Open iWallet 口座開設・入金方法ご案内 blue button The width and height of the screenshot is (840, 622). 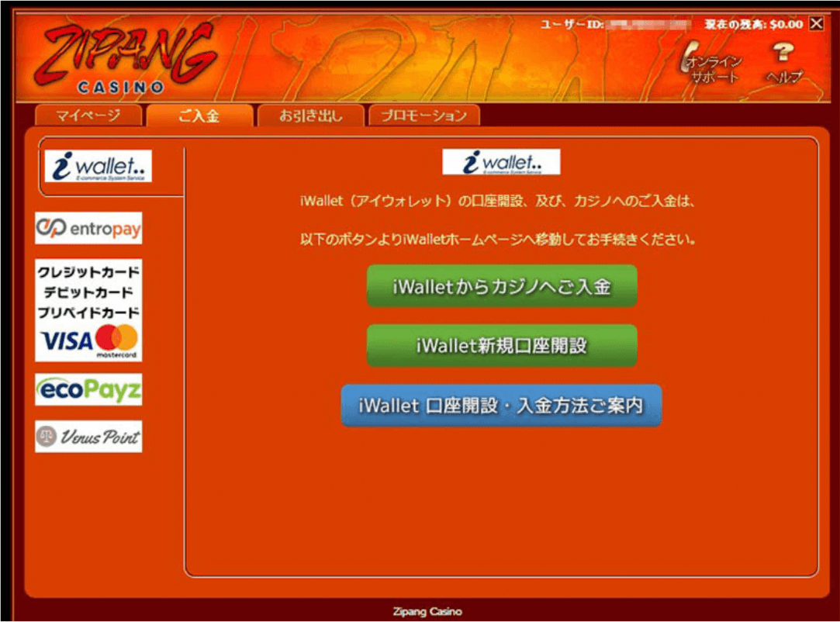pyautogui.click(x=501, y=406)
